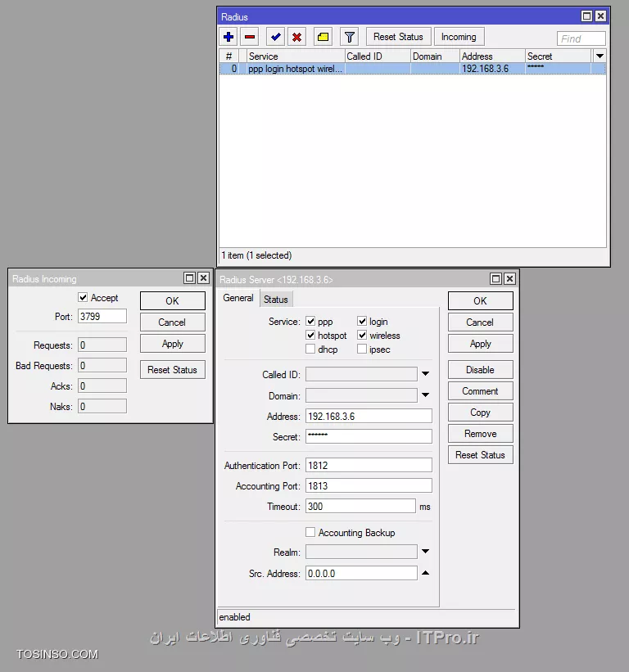This screenshot has width=629, height=672.
Task: Sort by the Service column header
Action: tap(296, 56)
